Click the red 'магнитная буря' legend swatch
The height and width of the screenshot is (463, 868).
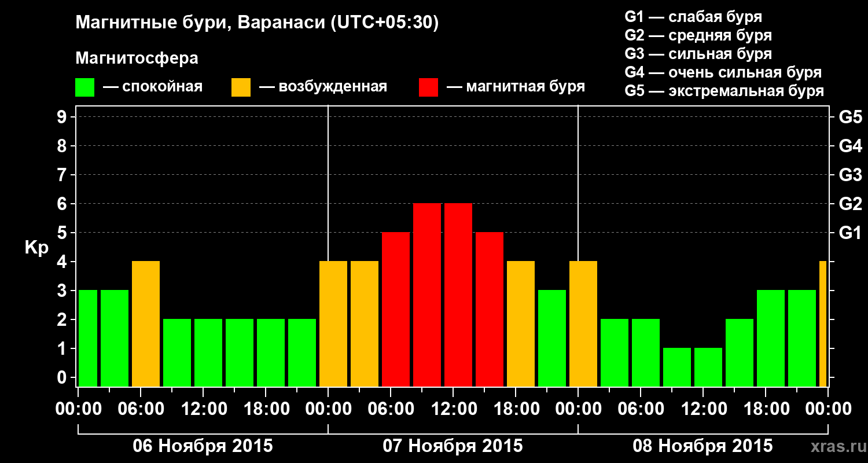[x=428, y=87]
